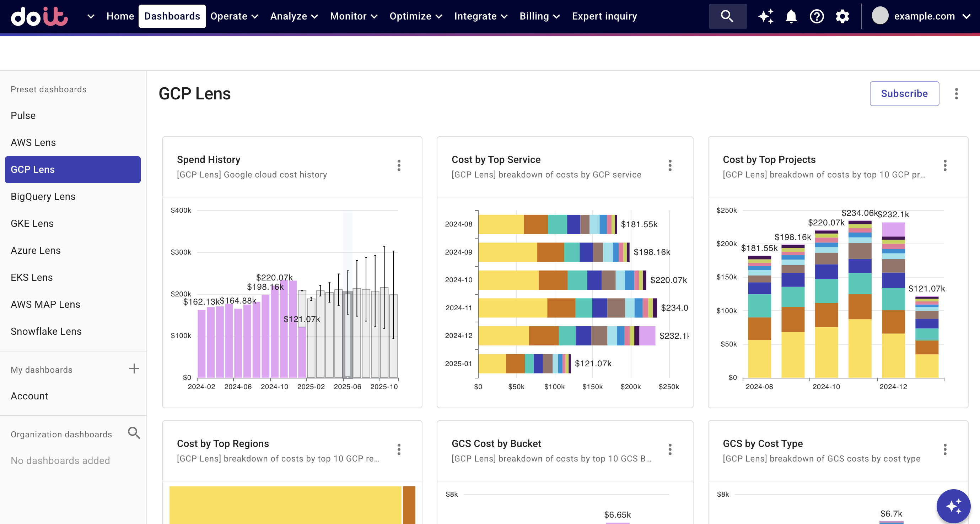Expand the Monitor menu
Image resolution: width=980 pixels, height=524 pixels.
(354, 16)
